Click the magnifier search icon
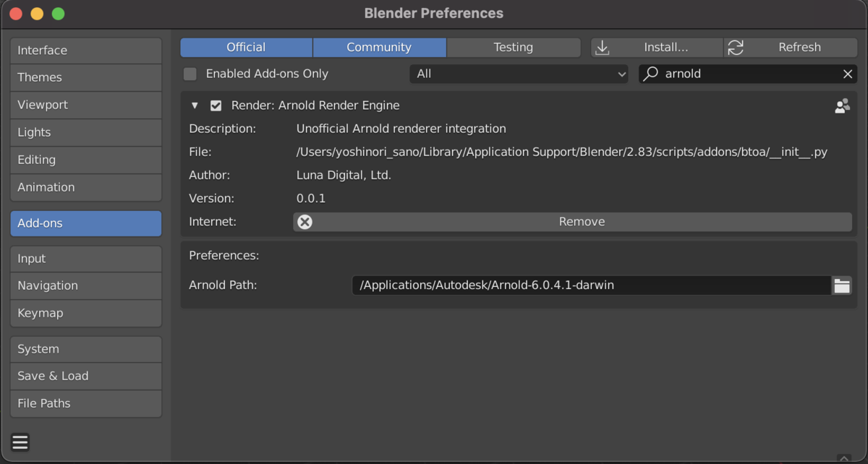Screen dimensions: 868x464 coord(651,74)
